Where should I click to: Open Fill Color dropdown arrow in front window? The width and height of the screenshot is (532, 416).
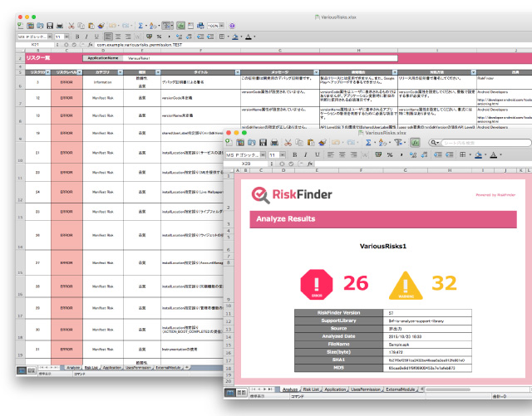[x=485, y=155]
